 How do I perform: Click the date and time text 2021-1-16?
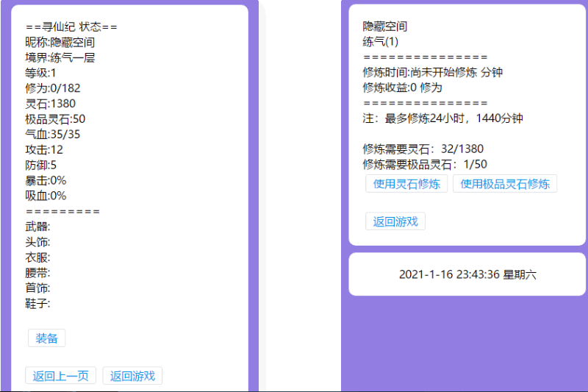[x=467, y=274]
